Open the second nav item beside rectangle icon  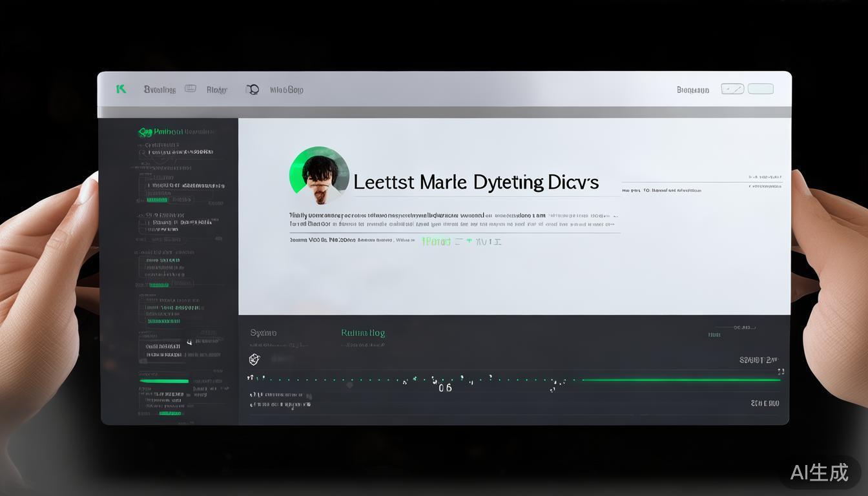pos(217,90)
